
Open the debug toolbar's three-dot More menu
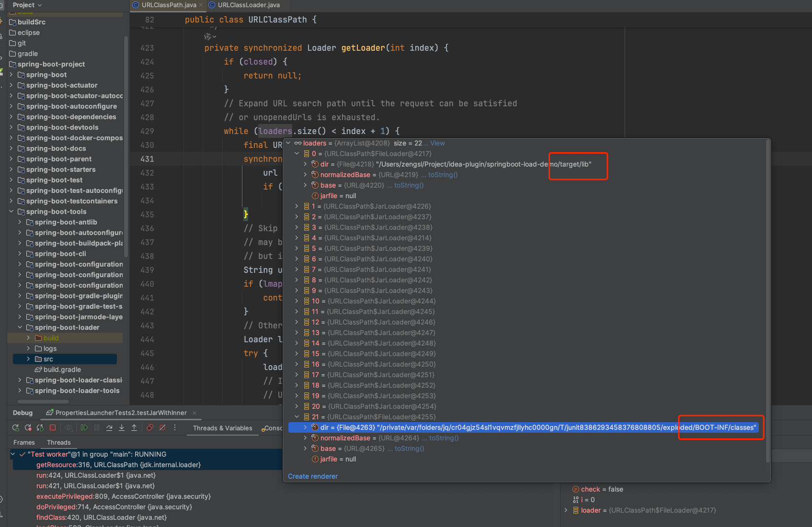click(x=175, y=428)
